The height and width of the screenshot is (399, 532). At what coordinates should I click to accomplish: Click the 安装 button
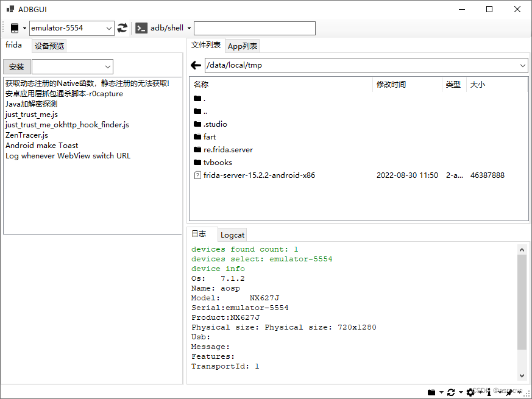[x=16, y=67]
